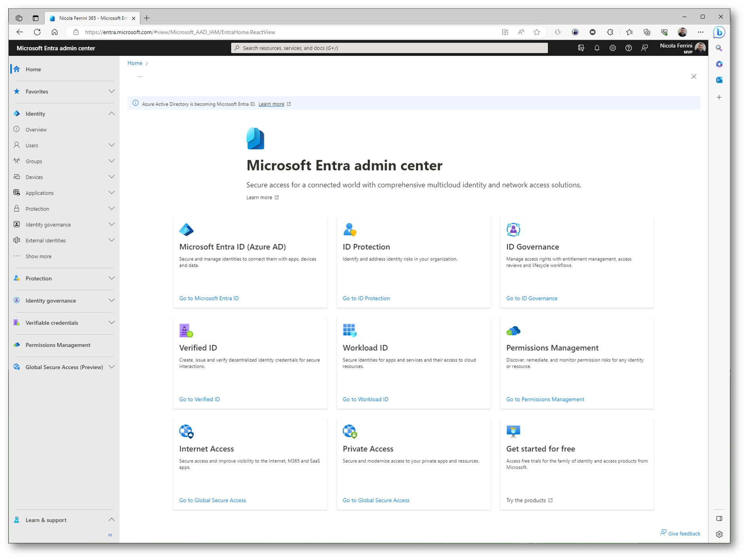747x560 pixels.
Task: Open a new browser tab with plus
Action: point(147,18)
